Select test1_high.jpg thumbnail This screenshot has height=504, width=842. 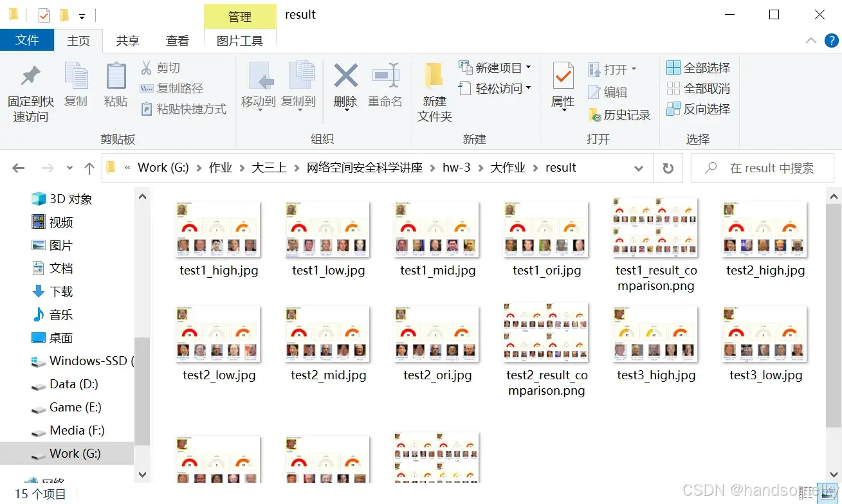tap(218, 230)
